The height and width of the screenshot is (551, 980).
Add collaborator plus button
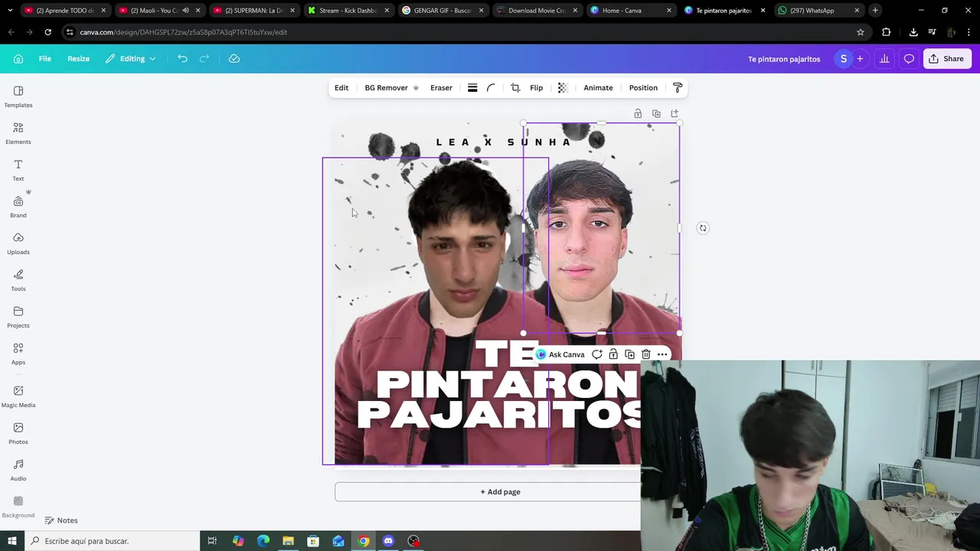click(x=860, y=59)
